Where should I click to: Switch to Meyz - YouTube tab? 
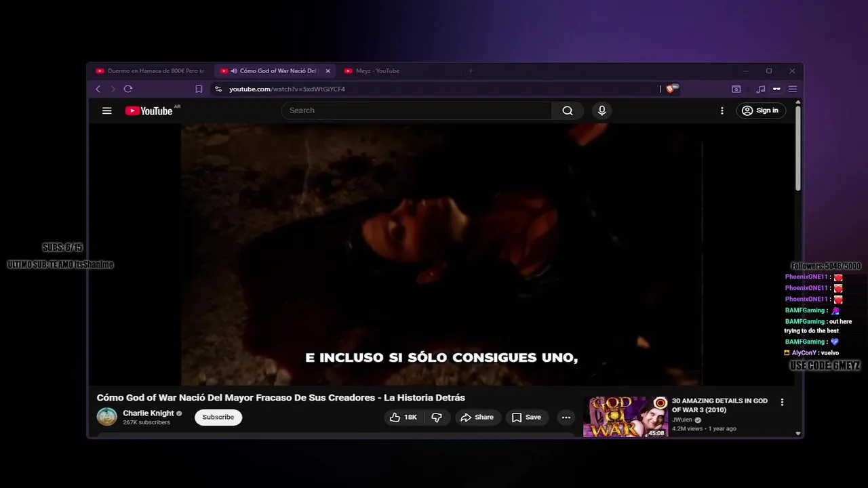click(x=377, y=70)
